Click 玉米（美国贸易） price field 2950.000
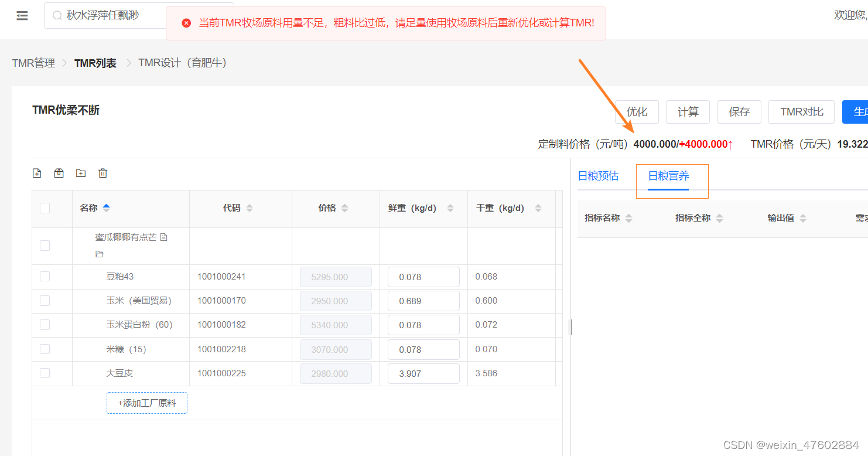The height and width of the screenshot is (456, 868). 336,301
